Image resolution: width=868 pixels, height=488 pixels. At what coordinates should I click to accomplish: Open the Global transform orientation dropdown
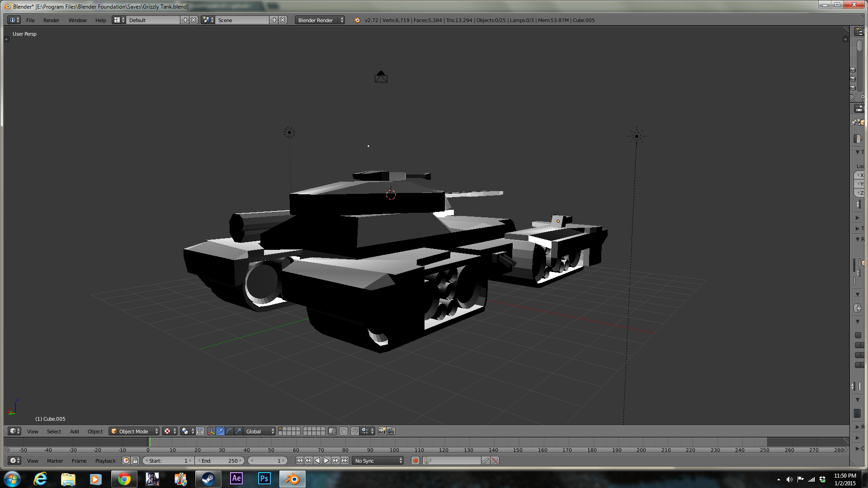(260, 432)
